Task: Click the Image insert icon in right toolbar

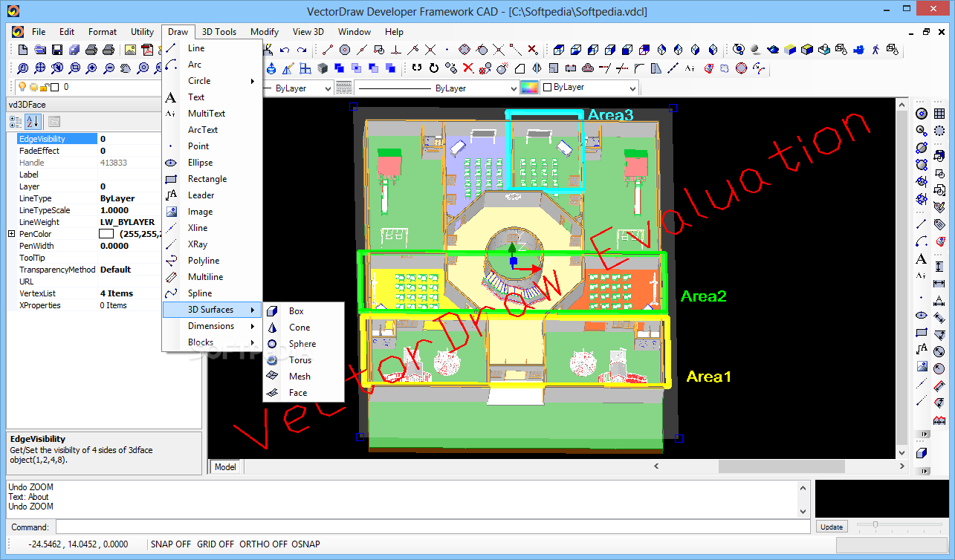Action: point(922,366)
